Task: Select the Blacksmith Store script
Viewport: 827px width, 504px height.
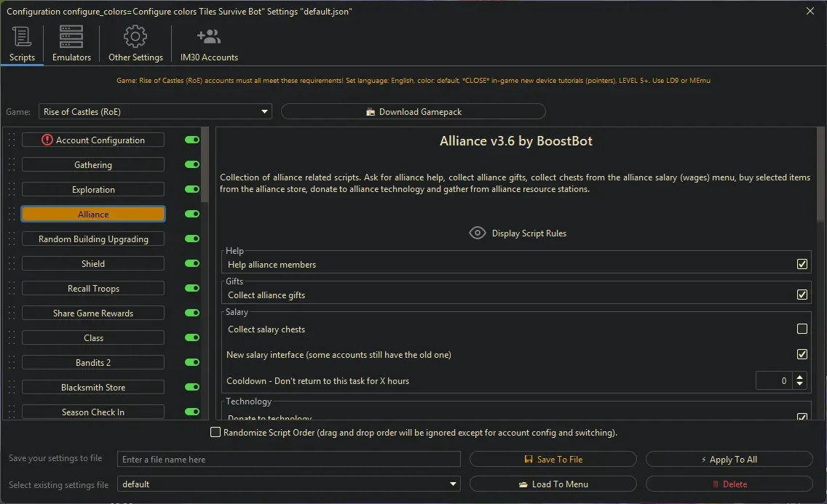Action: pos(93,388)
